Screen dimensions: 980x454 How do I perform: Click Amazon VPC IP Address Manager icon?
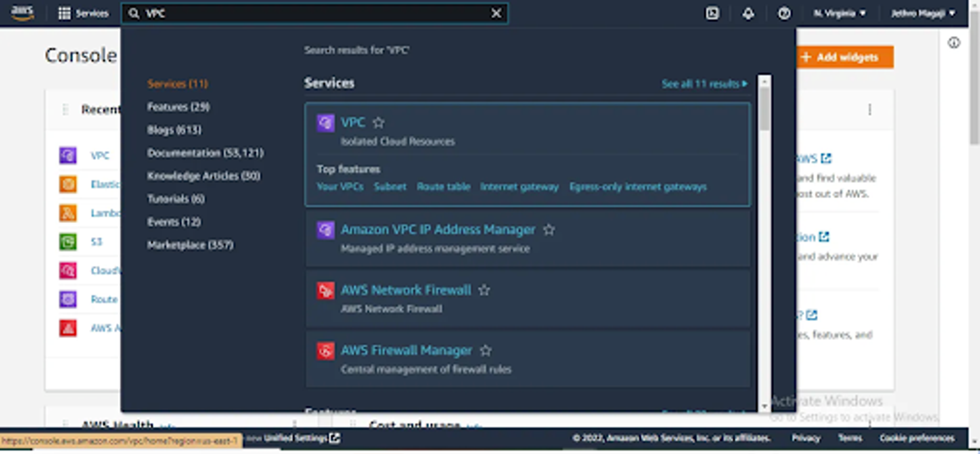point(325,230)
